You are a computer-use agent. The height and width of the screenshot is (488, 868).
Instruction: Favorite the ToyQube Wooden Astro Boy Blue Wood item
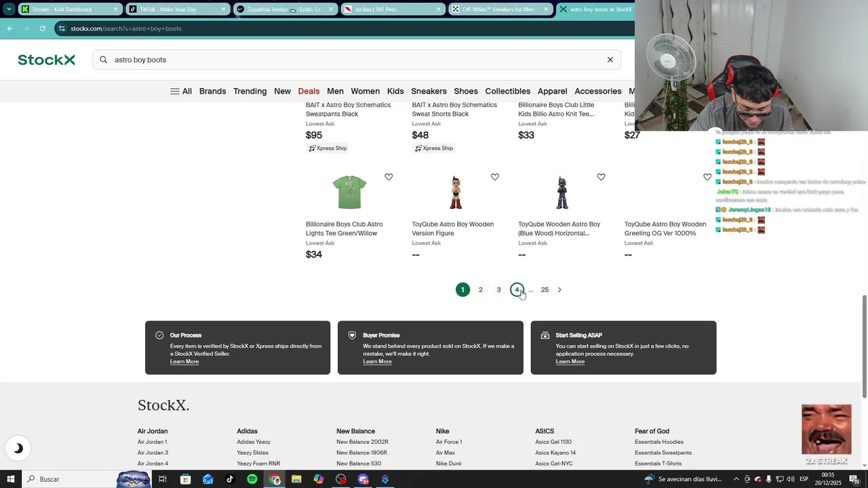[x=601, y=177]
